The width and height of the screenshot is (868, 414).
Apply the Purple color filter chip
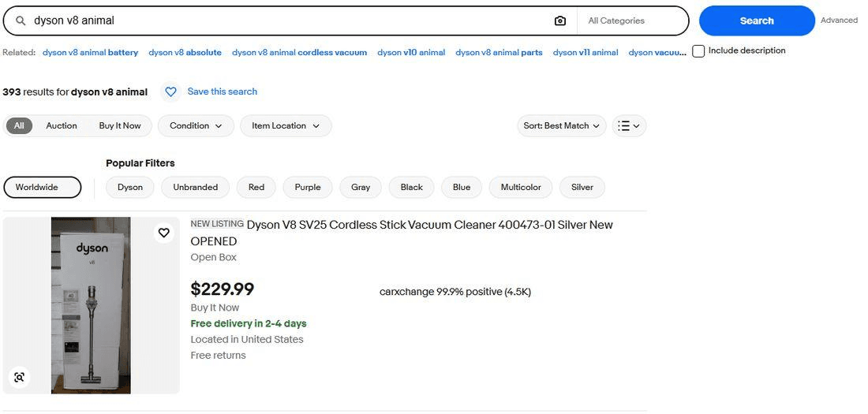pyautogui.click(x=308, y=188)
